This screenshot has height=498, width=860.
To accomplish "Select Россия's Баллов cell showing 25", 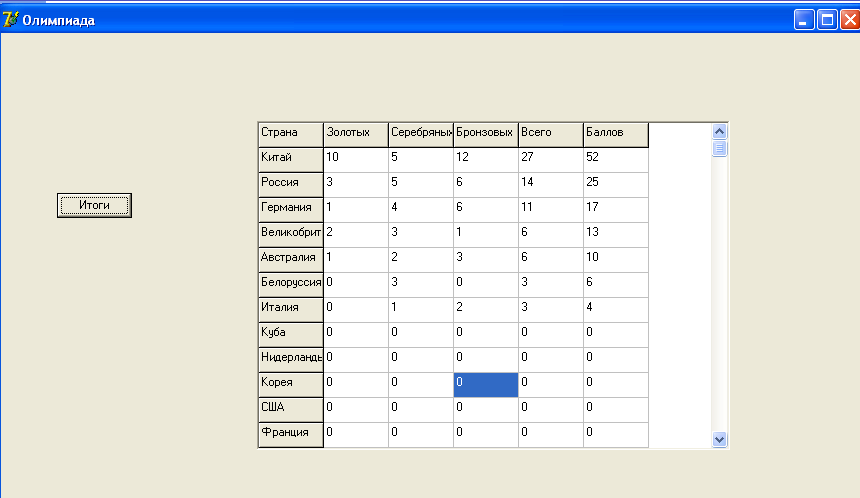I will tap(616, 185).
